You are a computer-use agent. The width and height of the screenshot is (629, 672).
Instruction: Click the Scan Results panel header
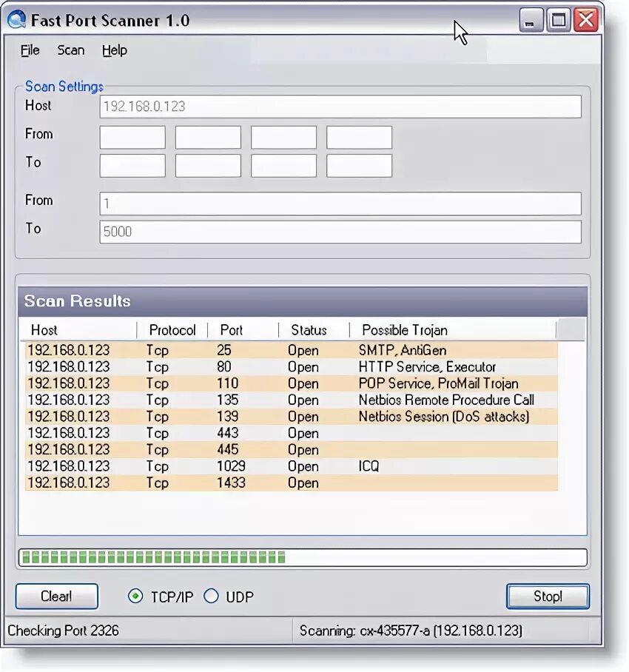(303, 301)
